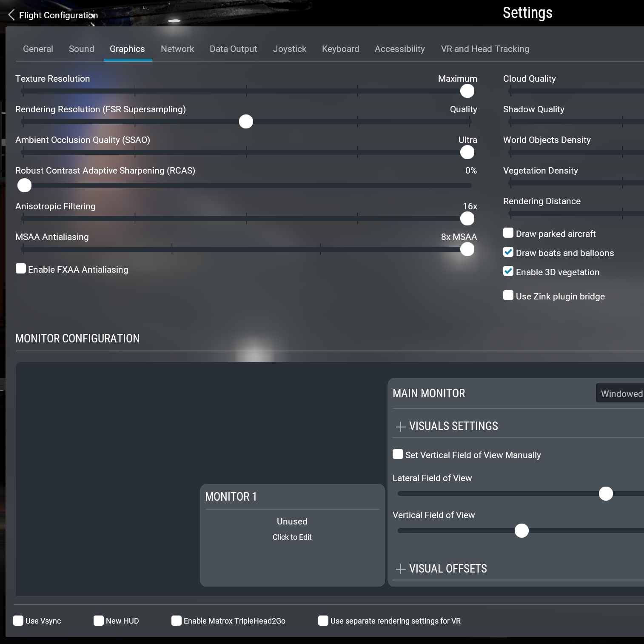Turn on the New HUD checkbox
Screen dimensions: 644x644
[99, 621]
